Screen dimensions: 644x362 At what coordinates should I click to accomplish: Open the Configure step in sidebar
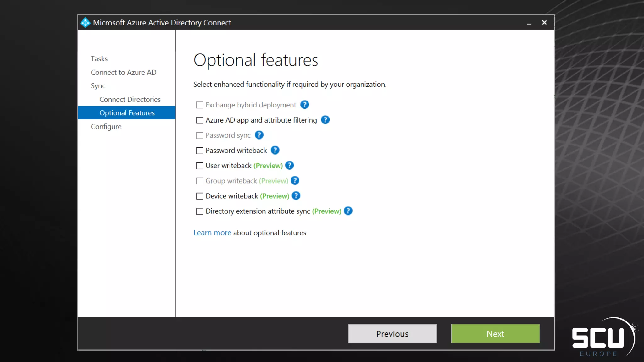click(106, 126)
